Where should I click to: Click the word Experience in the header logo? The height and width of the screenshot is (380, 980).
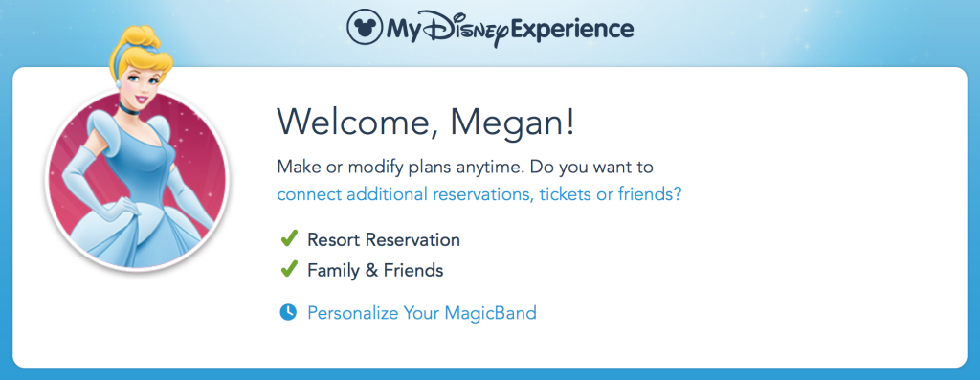coord(572,30)
